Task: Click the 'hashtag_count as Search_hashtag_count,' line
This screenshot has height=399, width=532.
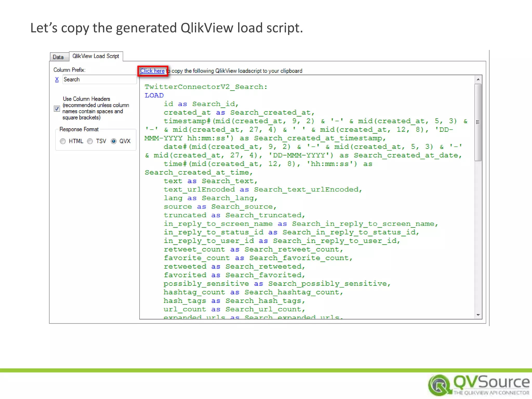Action: (x=253, y=292)
